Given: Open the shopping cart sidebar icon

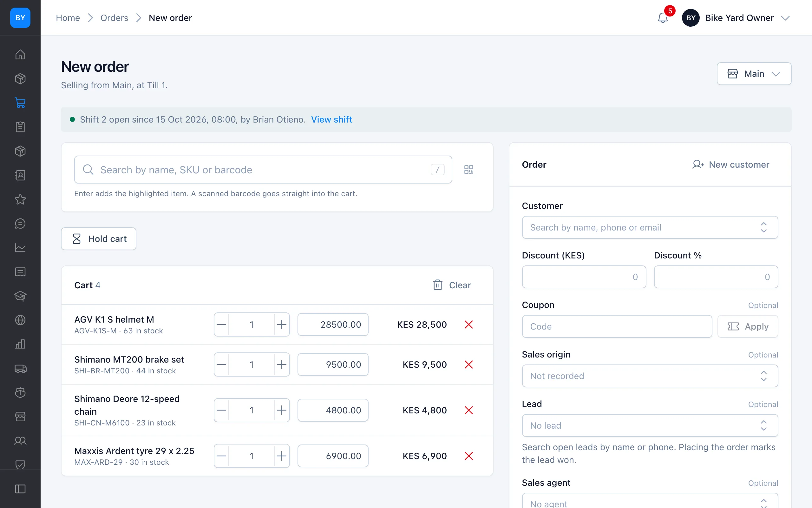Looking at the screenshot, I should click(20, 103).
